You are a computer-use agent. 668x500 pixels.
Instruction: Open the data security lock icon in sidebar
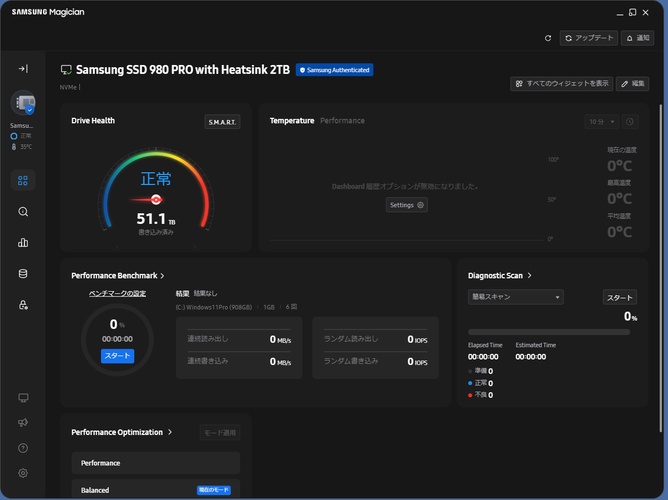coord(22,304)
